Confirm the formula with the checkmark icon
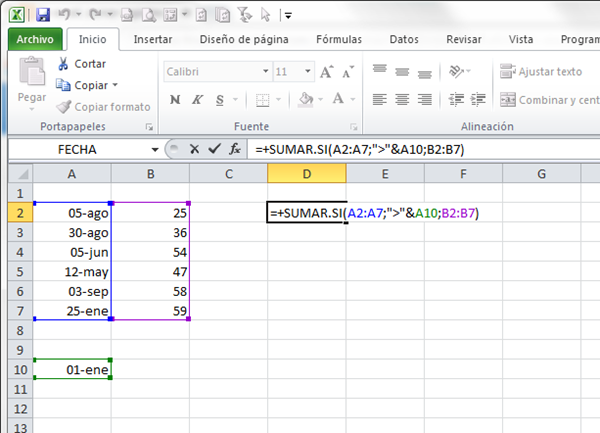Viewport: 600px width, 433px height. [213, 148]
